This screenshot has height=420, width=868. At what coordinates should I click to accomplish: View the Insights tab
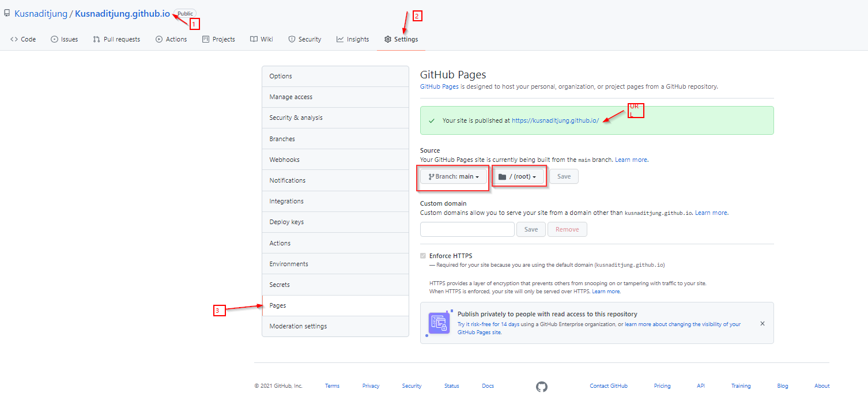click(353, 39)
